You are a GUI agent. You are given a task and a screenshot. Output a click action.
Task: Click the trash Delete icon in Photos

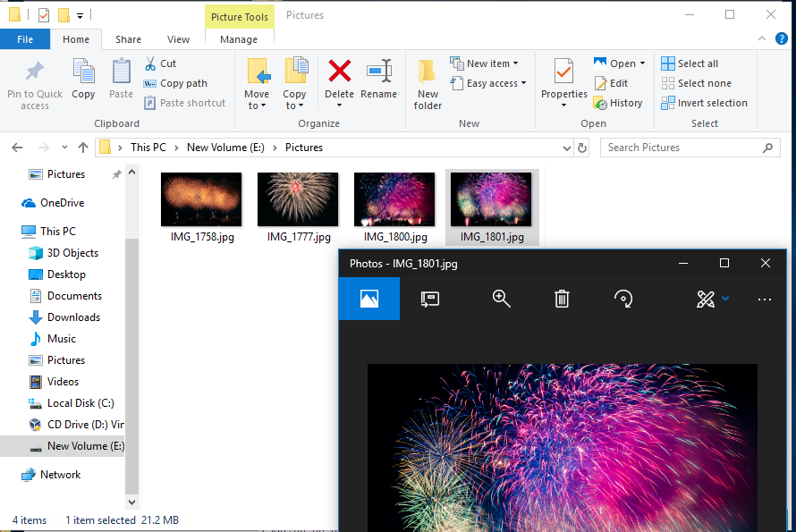pyautogui.click(x=562, y=299)
